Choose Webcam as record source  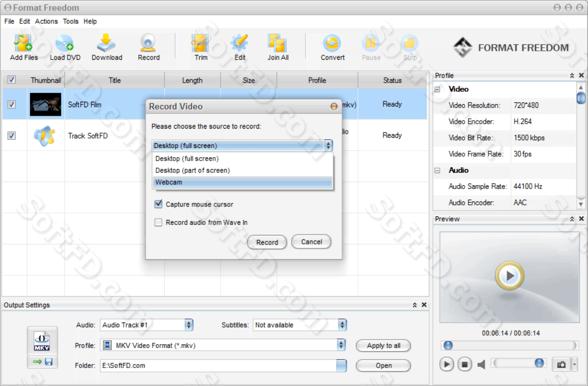coord(243,182)
